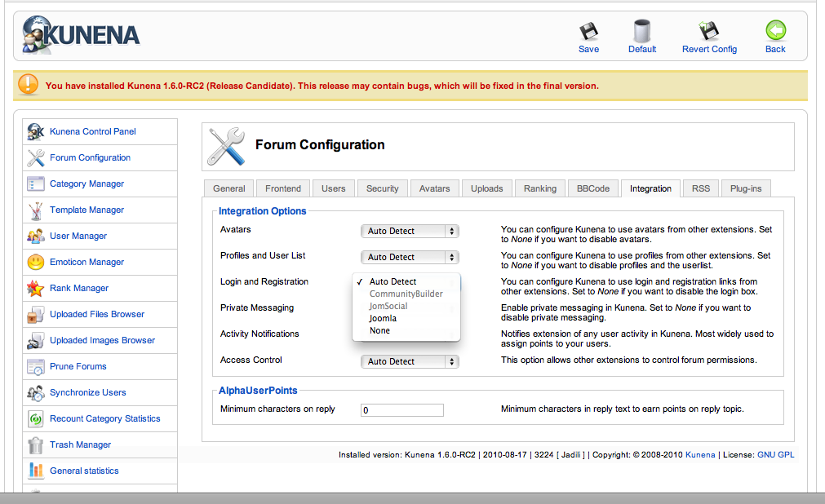825x504 pixels.
Task: Open the GNU GPL license link
Action: (775, 455)
